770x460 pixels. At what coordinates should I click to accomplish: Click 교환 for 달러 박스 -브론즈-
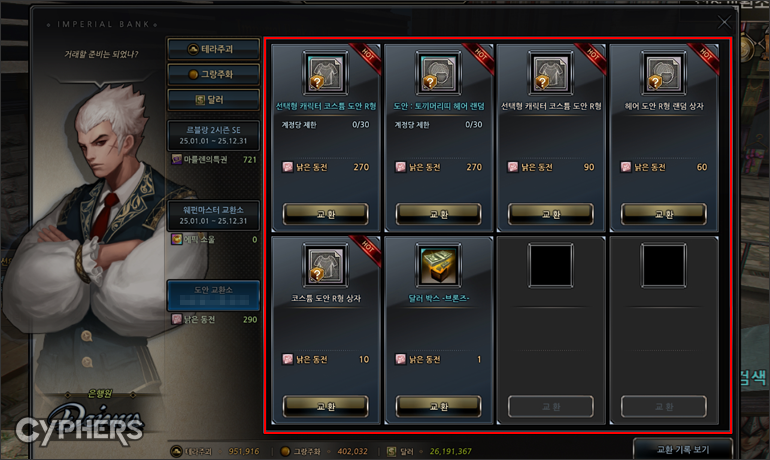tap(439, 406)
